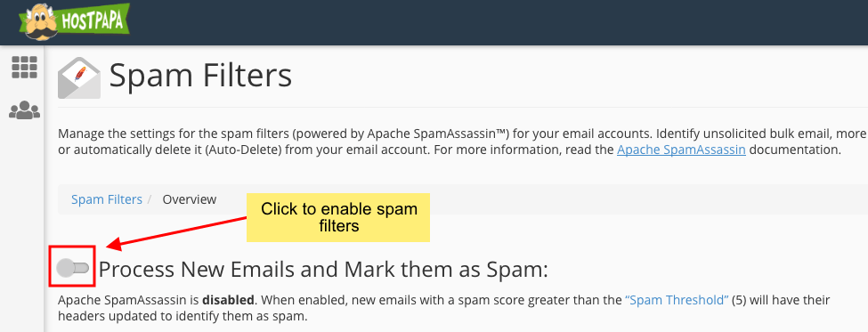Click the "Manage the settings" description paragraph
Image resolution: width=868 pixels, height=332 pixels.
463,142
